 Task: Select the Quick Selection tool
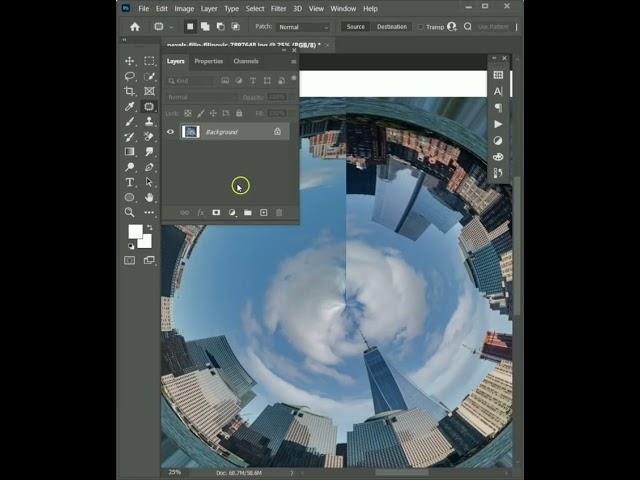click(149, 76)
